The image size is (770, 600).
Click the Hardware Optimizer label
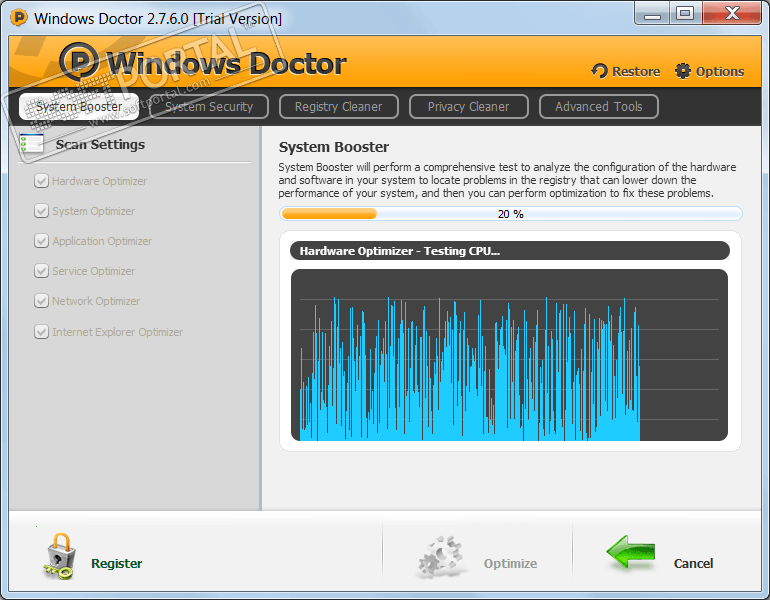pyautogui.click(x=100, y=181)
